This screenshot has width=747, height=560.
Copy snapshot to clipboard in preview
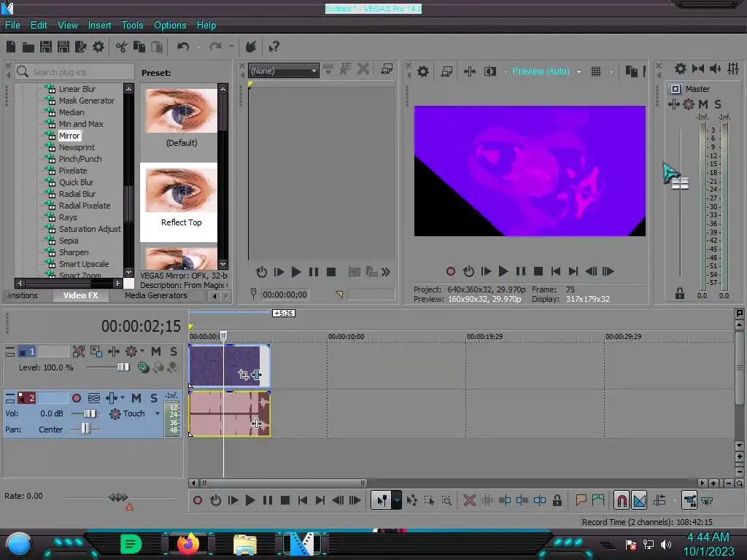(631, 71)
